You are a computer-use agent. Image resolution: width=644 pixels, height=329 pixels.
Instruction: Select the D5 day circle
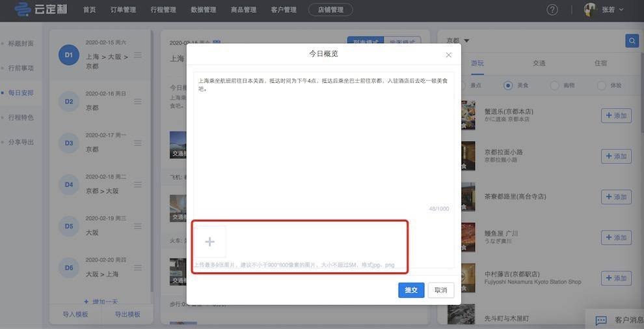point(68,226)
